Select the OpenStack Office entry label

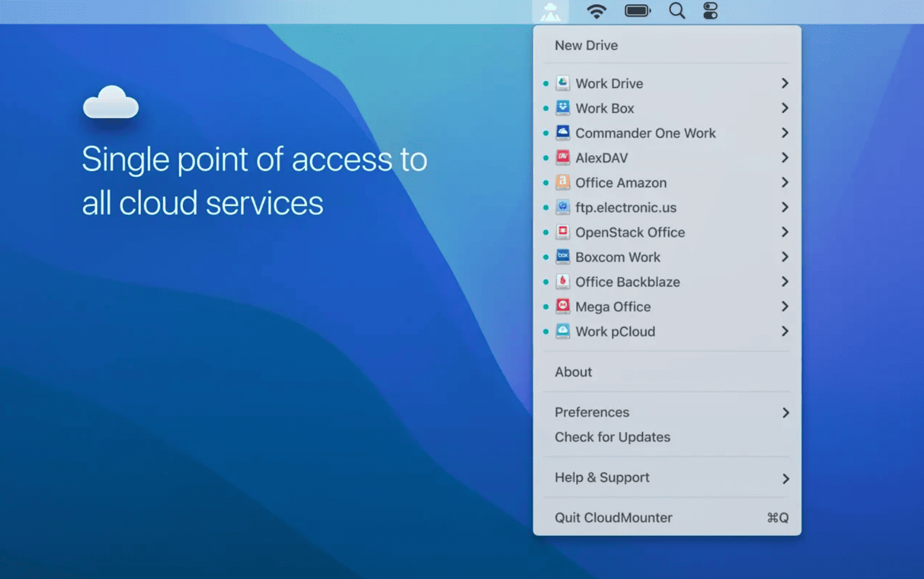point(630,233)
